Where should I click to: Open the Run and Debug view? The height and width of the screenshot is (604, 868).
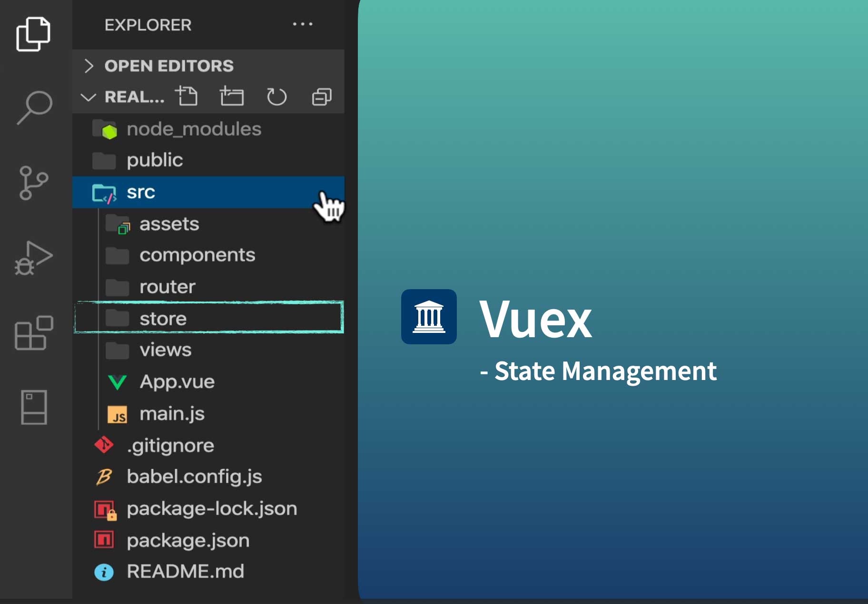click(33, 258)
